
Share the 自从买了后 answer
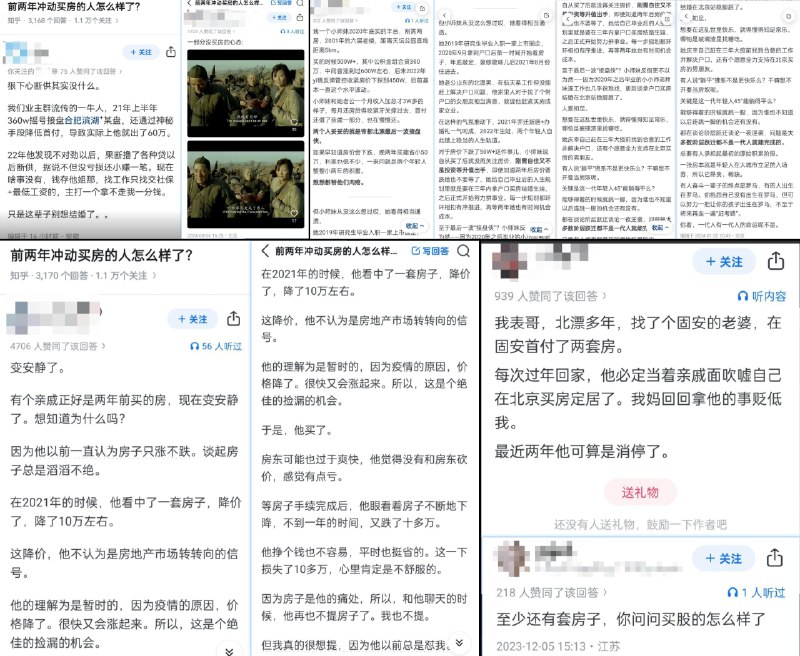pos(668,18)
